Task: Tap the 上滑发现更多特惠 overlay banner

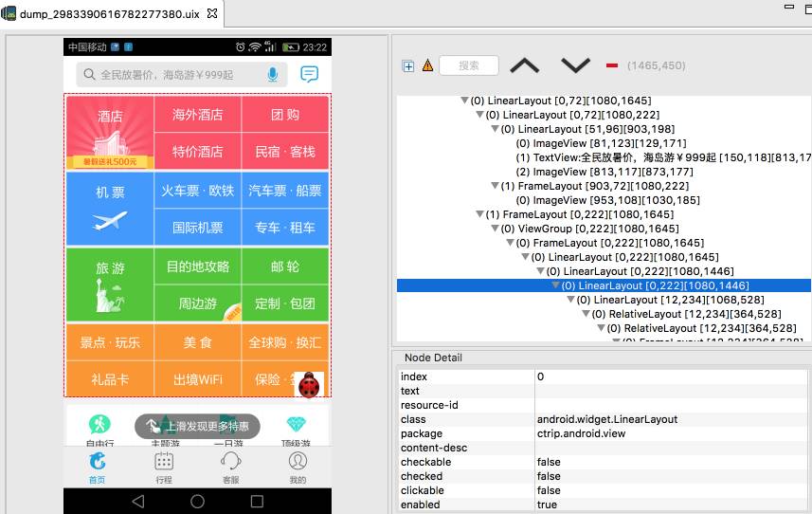Action: [197, 426]
